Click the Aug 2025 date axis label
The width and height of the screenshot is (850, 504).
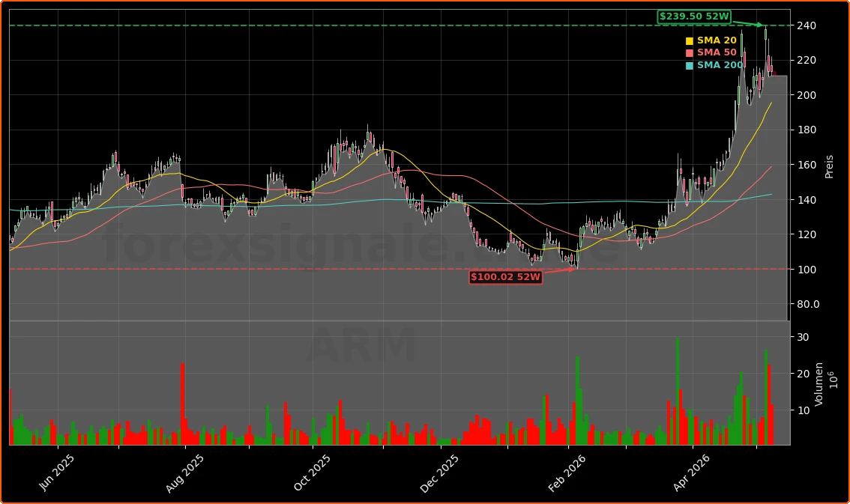[x=185, y=473]
